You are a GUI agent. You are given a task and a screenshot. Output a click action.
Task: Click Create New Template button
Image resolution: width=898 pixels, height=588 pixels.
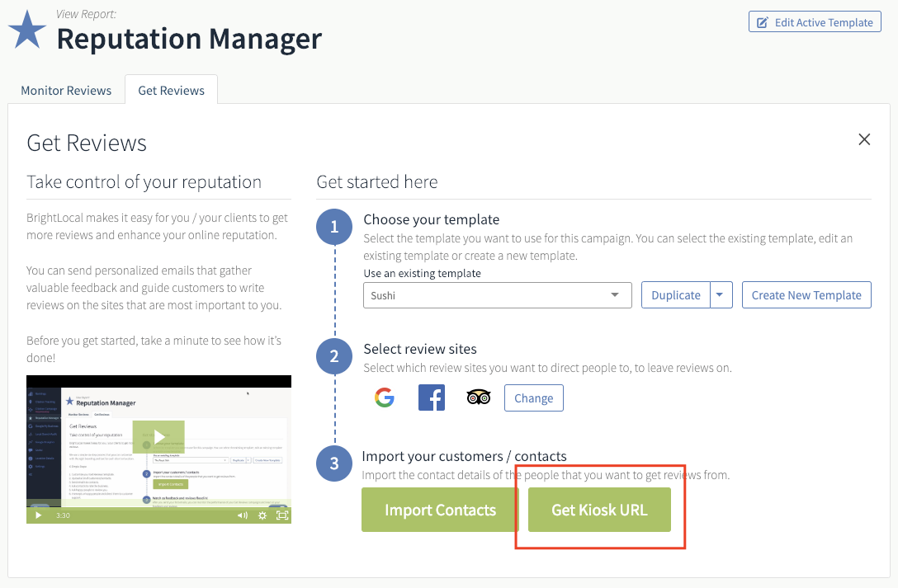coord(806,295)
